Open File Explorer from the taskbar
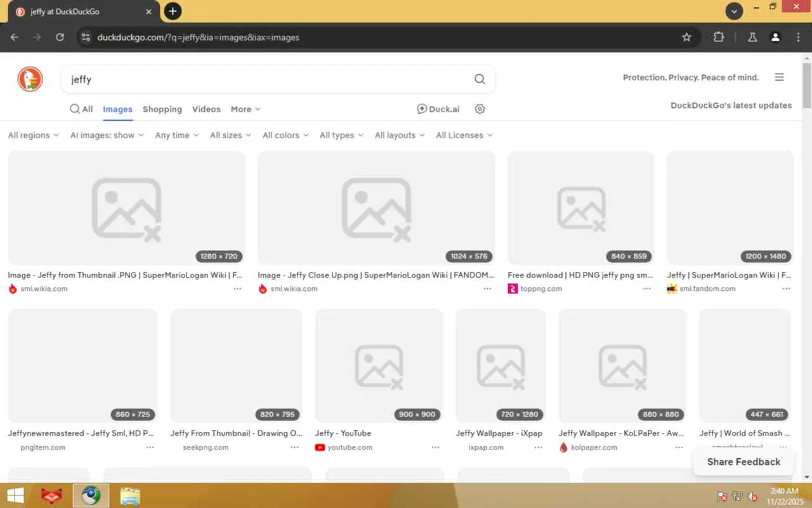812x508 pixels. pyautogui.click(x=130, y=496)
